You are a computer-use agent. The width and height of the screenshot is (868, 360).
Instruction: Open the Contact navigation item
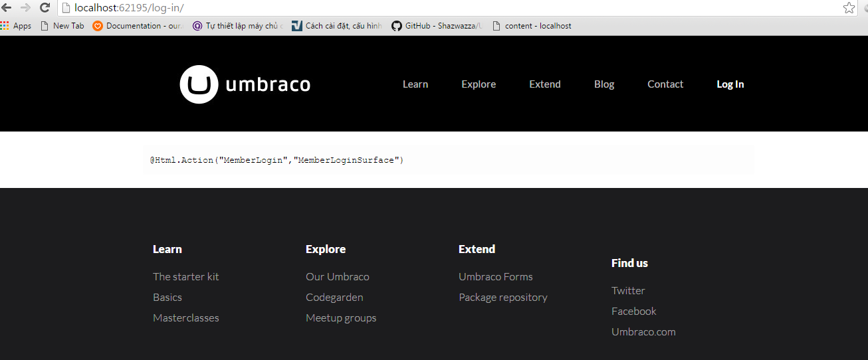665,84
